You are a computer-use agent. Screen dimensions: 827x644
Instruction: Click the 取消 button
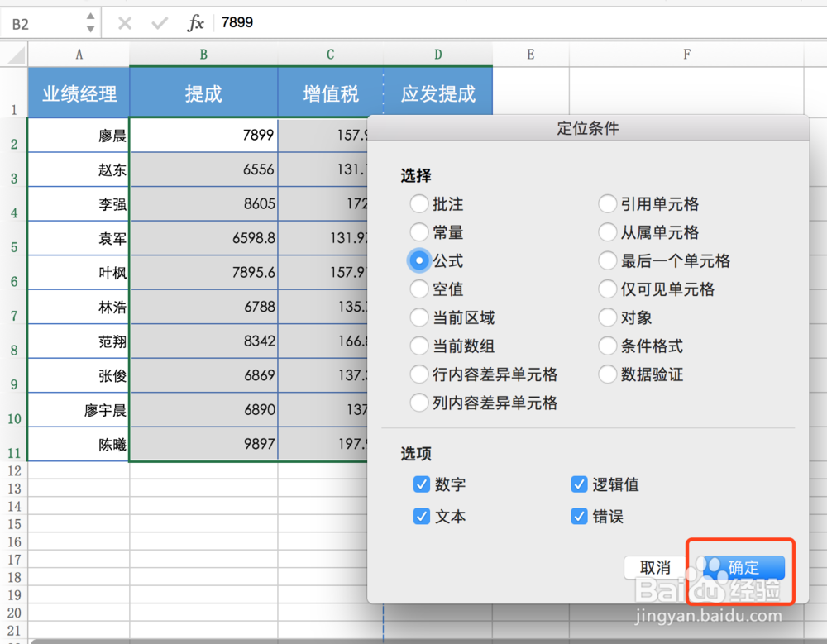click(656, 568)
